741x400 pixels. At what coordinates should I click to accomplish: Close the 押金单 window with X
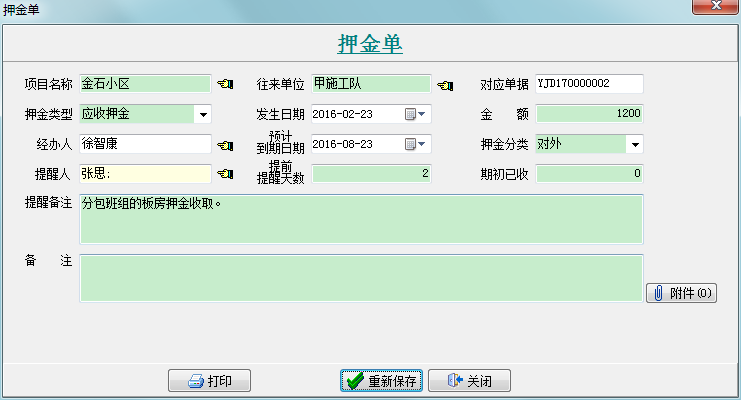click(715, 6)
